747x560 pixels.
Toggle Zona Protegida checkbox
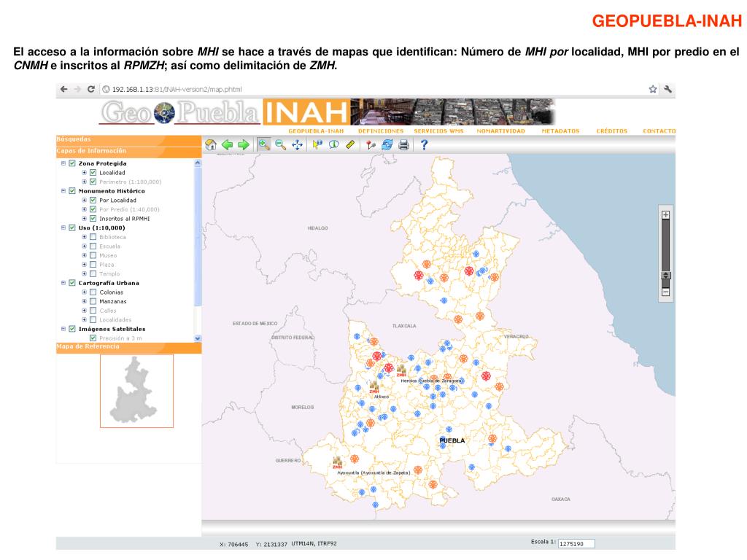click(72, 163)
